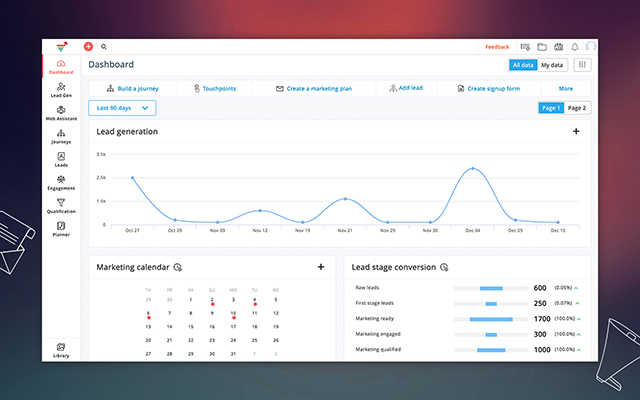640x400 pixels.
Task: Open Web Assistant in the sidebar
Action: (61, 113)
